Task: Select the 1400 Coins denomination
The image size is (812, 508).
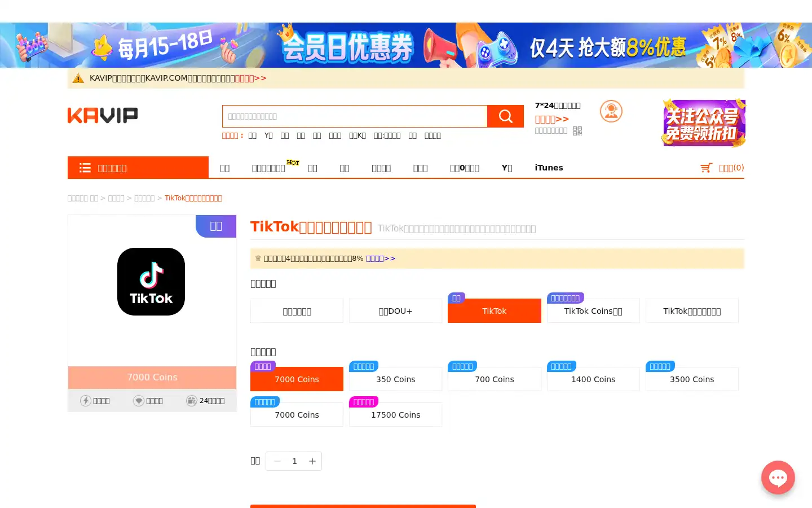Action: [593, 379]
